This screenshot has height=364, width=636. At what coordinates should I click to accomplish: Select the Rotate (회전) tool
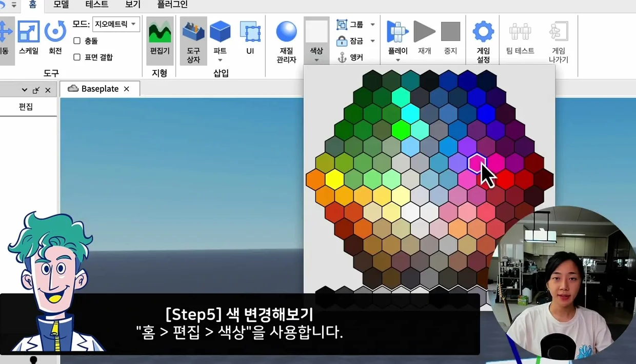click(55, 37)
